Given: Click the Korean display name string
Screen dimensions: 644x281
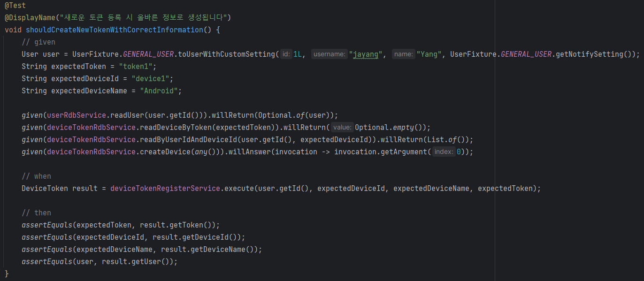Looking at the screenshot, I should pos(143,18).
